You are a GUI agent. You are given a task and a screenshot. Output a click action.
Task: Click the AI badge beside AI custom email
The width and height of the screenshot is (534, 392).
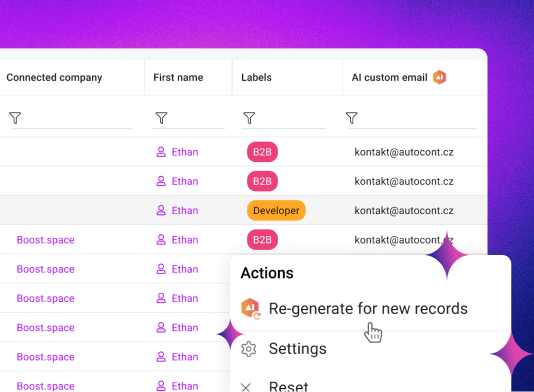tap(439, 77)
